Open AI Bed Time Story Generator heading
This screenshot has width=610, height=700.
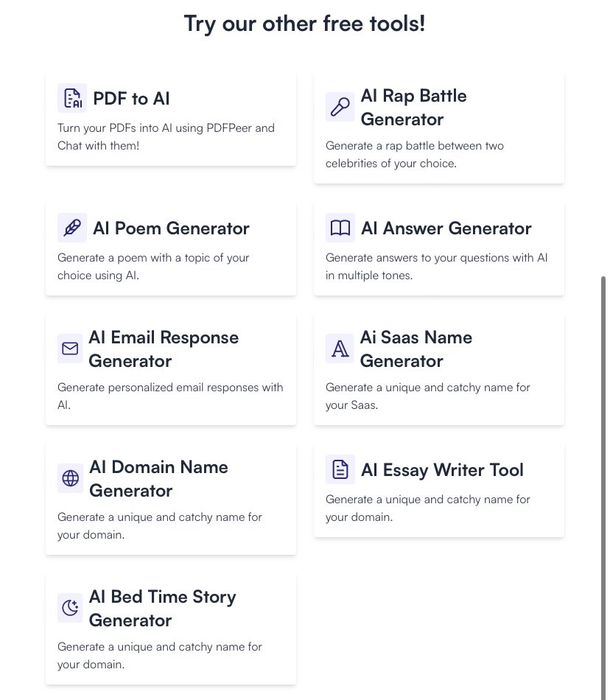tap(162, 609)
